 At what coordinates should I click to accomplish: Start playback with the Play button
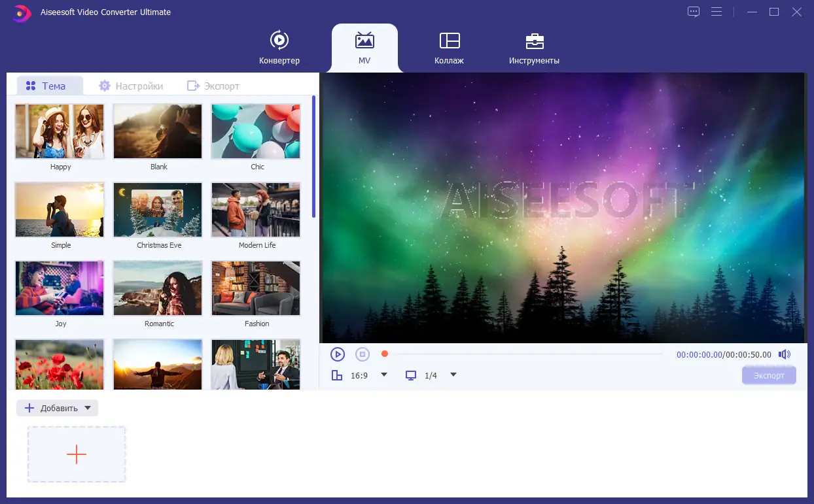338,354
